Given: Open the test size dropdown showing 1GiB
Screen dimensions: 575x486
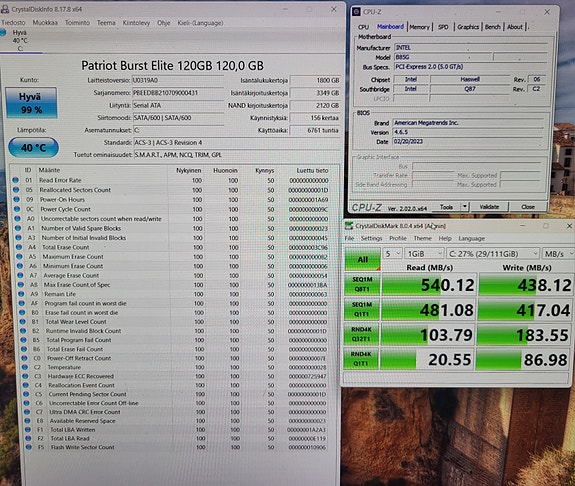Looking at the screenshot, I should click(x=425, y=254).
